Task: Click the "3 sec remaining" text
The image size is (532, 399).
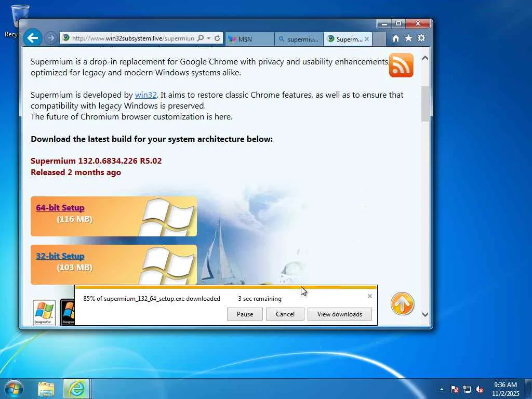Action: (260, 299)
